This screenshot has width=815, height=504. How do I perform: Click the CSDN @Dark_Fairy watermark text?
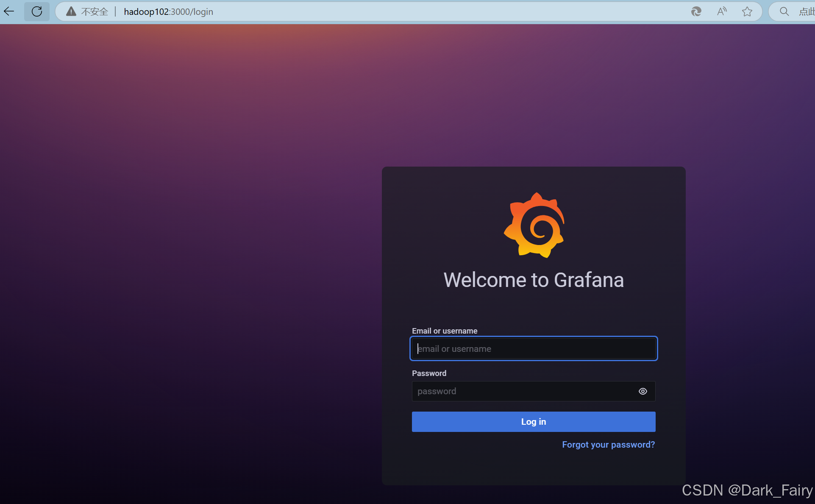pos(747,490)
